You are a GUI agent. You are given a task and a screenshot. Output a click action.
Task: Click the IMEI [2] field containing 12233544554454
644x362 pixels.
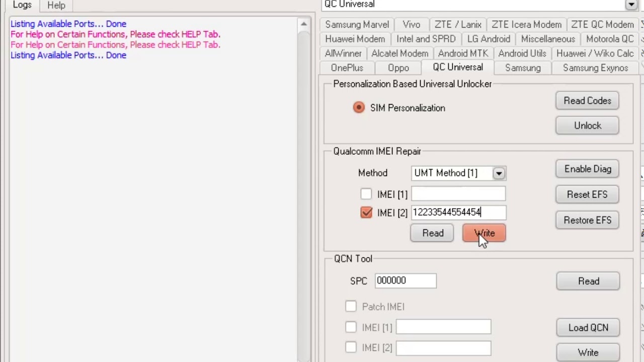click(458, 213)
